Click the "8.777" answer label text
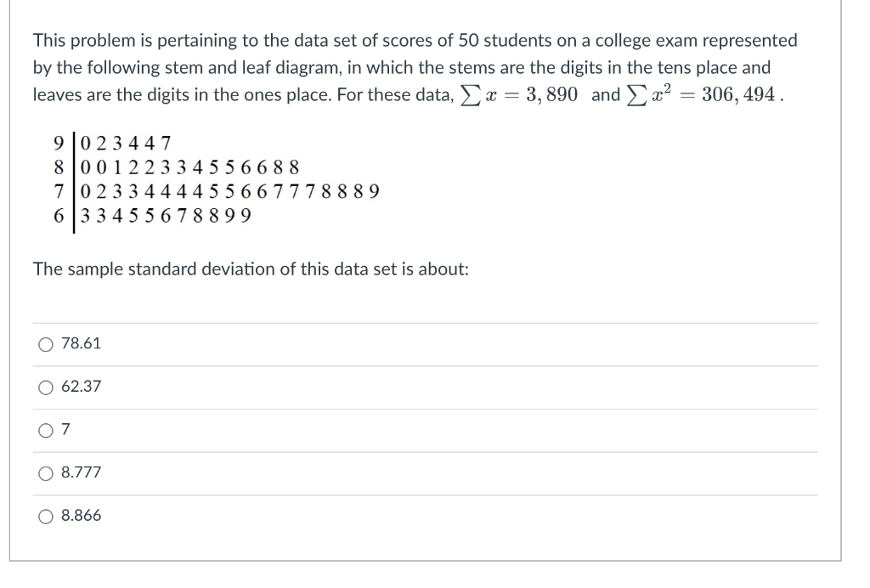Screen dimensions: 870x588 pos(81,472)
